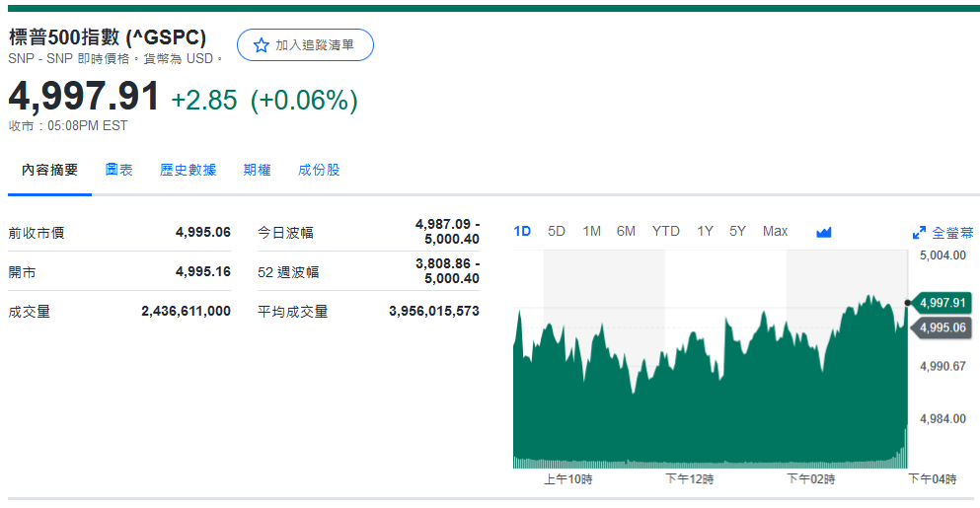This screenshot has height=508, width=980.
Task: Open the area chart type icon
Action: pyautogui.click(x=824, y=232)
